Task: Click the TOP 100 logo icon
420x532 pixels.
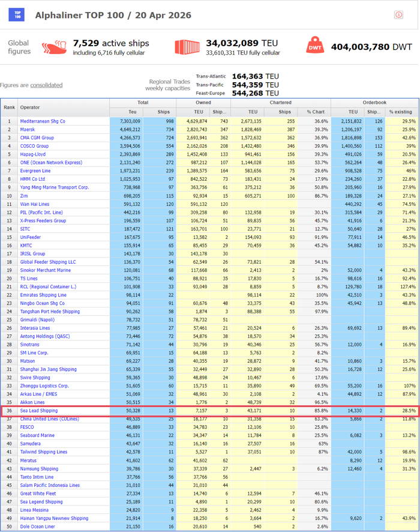Action: click(16, 15)
